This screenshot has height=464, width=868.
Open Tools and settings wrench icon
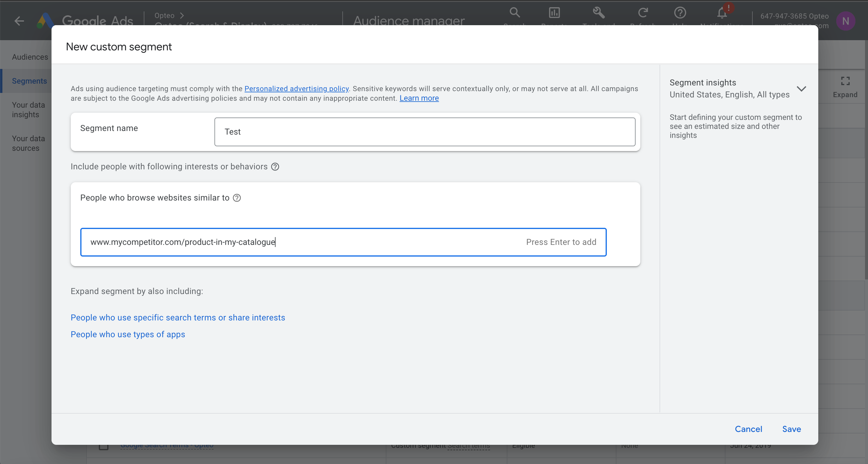click(598, 13)
